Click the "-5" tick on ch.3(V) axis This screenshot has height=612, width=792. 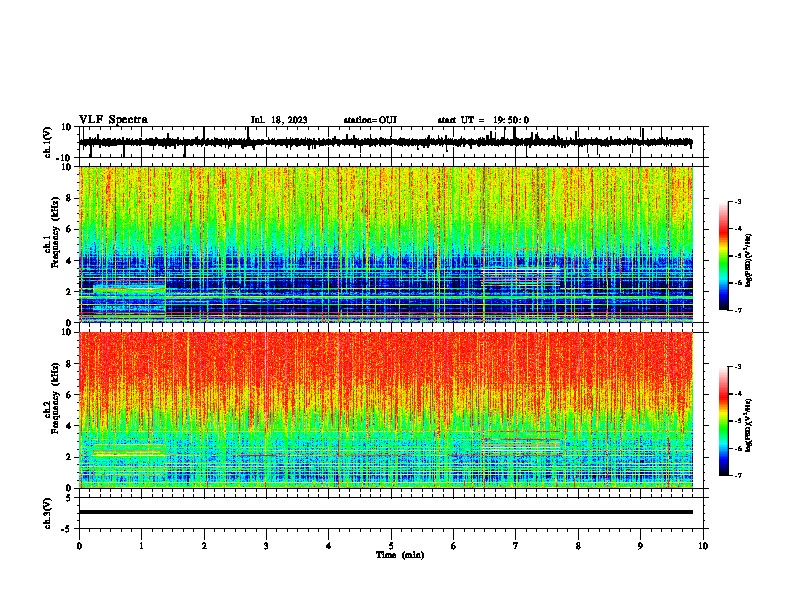(x=67, y=529)
